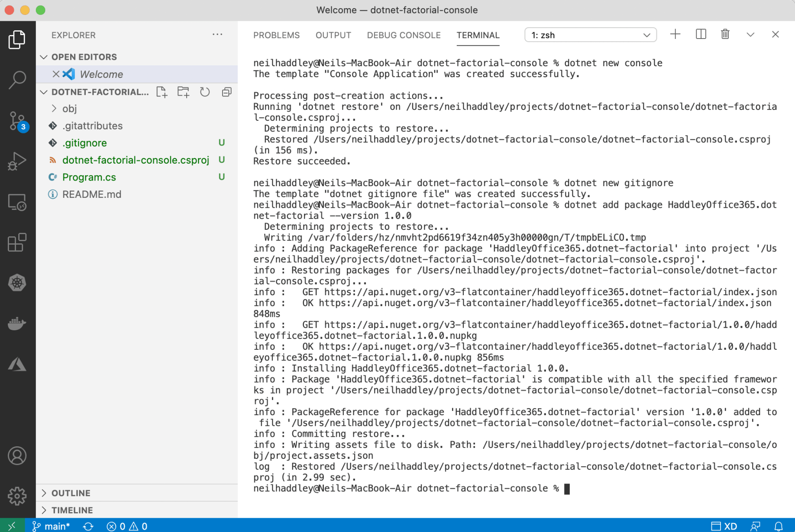Click the 'Committing restore...' terminal line
Image resolution: width=795 pixels, height=532 pixels.
click(x=330, y=434)
